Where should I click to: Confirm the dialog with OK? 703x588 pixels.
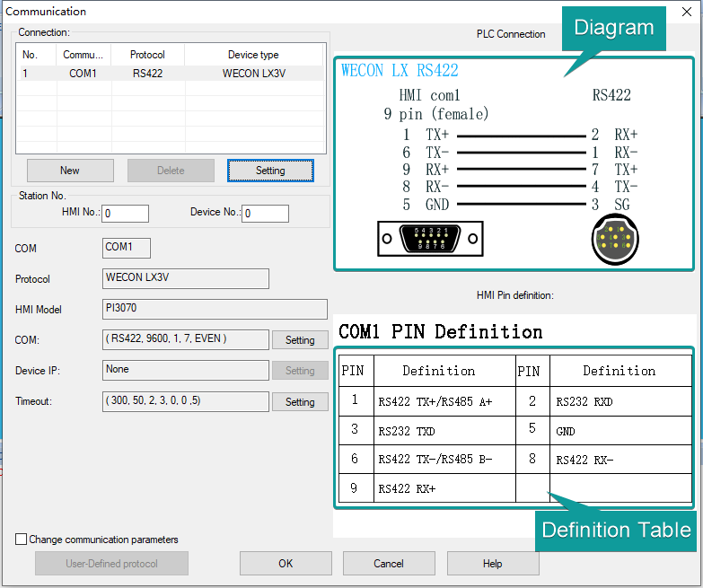point(286,564)
